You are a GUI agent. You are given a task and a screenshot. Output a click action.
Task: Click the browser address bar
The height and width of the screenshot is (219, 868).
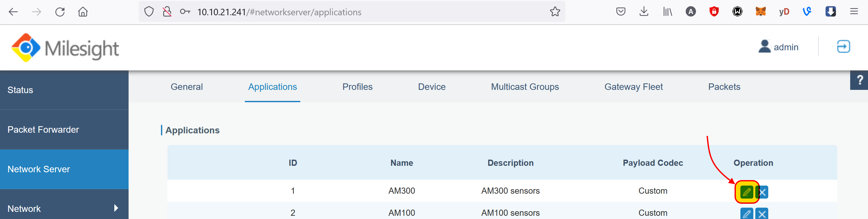point(352,12)
